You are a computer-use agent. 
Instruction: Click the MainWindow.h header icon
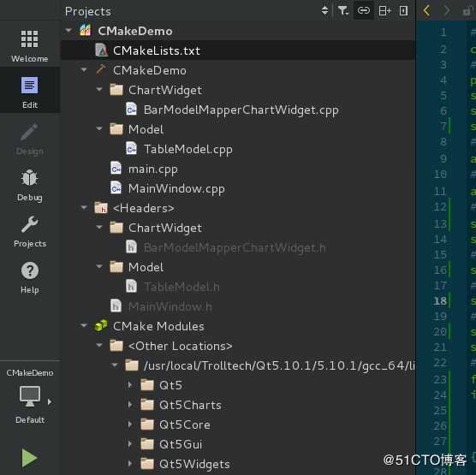[x=116, y=306]
